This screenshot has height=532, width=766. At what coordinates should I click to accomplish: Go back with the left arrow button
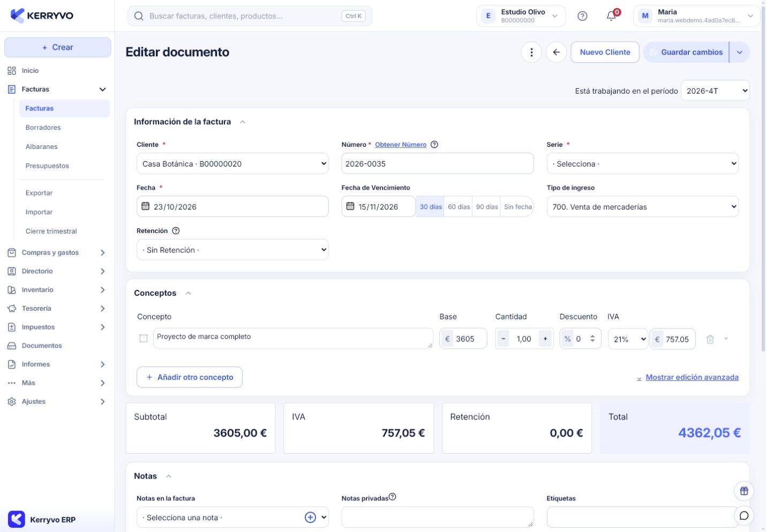click(557, 52)
